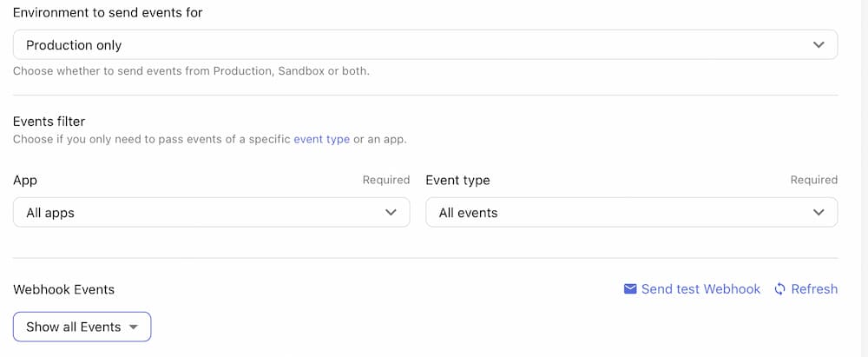
Task: Click the Required tag above Event type dropdown
Action: [x=813, y=180]
